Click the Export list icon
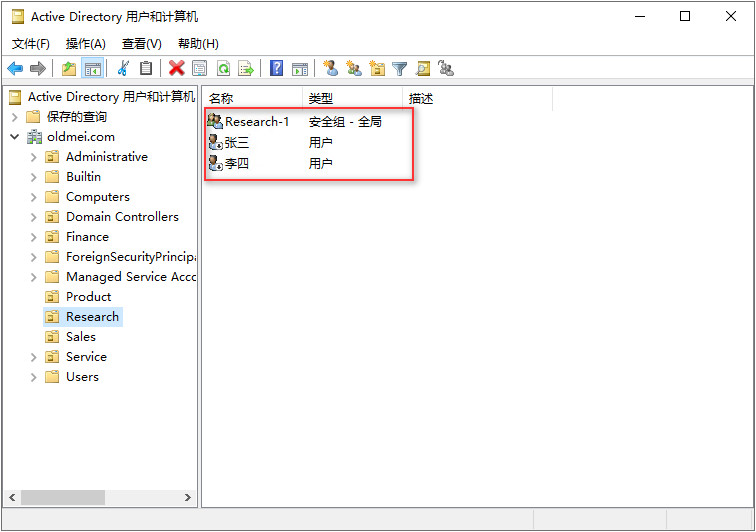The height and width of the screenshot is (532, 756). (246, 68)
